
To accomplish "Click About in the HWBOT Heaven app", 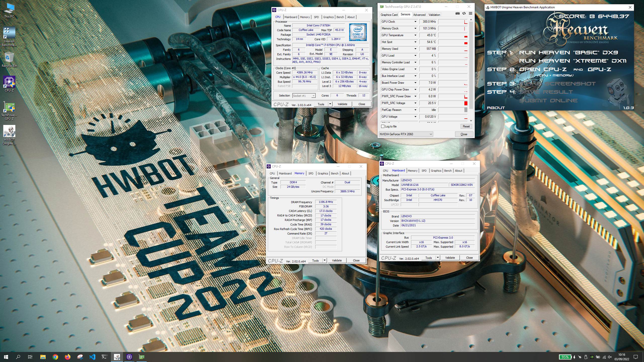I will 496,108.
